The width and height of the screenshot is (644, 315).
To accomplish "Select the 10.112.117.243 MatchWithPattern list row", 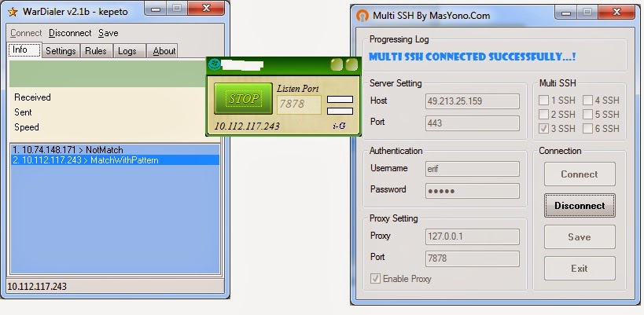I will [x=115, y=160].
